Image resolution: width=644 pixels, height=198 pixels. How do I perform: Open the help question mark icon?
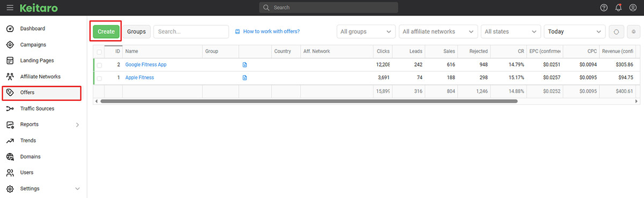click(x=604, y=8)
